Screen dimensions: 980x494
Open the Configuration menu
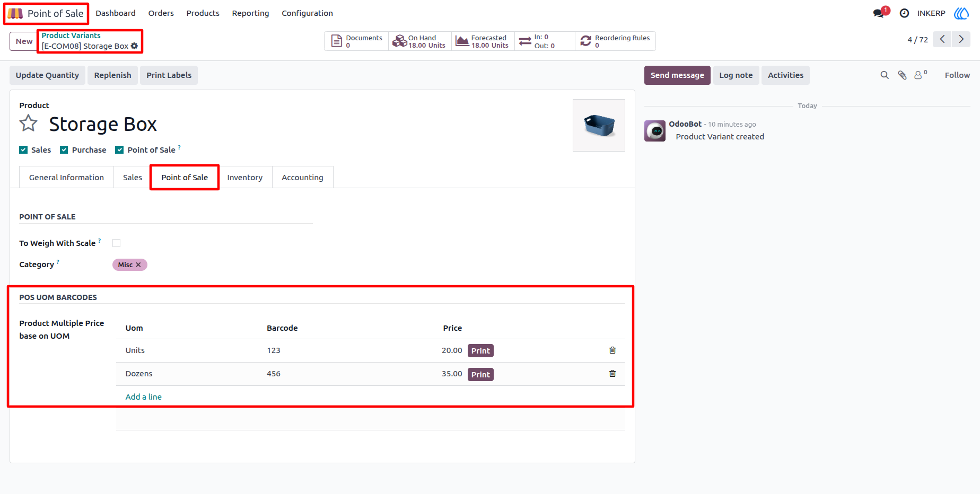pos(307,13)
